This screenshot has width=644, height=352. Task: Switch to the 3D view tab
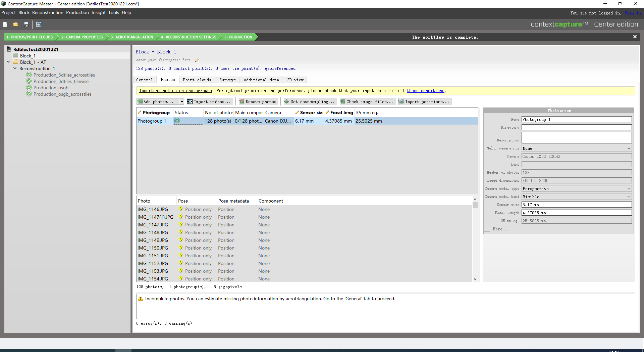295,80
